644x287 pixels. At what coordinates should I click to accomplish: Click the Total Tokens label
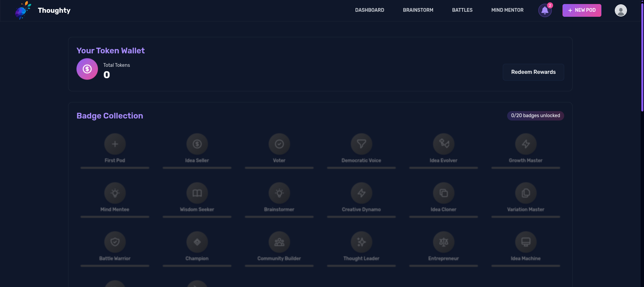click(x=116, y=65)
